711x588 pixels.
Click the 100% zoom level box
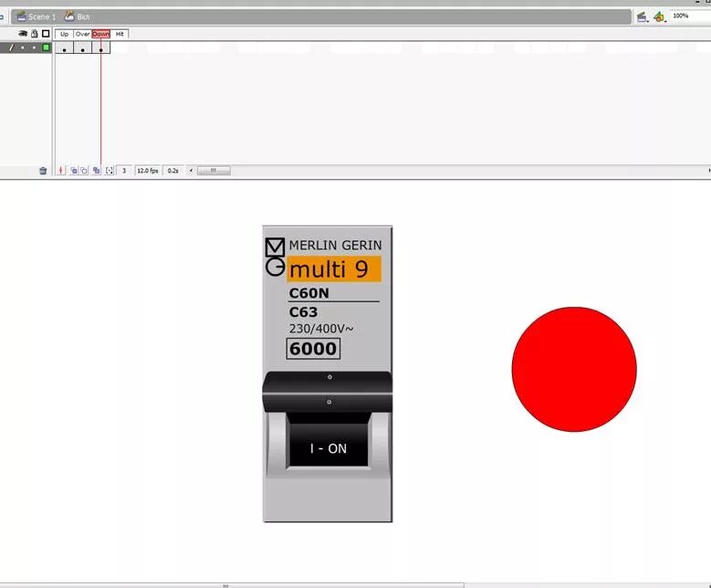pyautogui.click(x=690, y=16)
